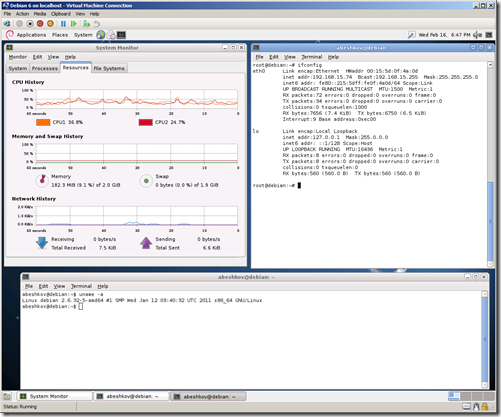Click the Memory pie chart color icon
The image size is (501, 417).
pyautogui.click(x=42, y=181)
